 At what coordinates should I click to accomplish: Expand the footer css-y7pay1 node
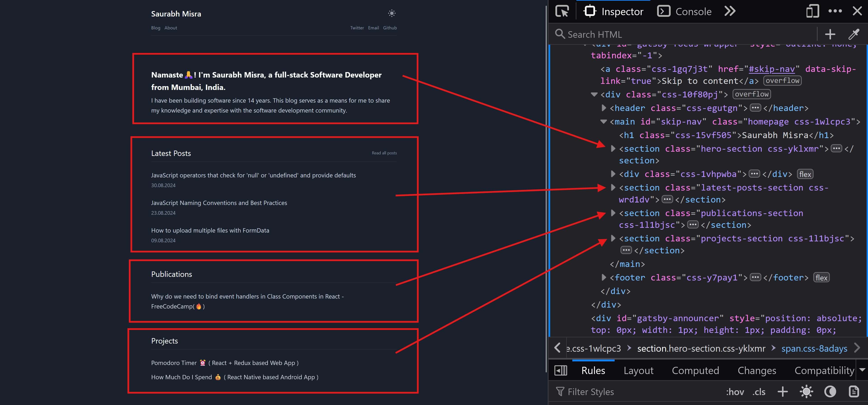[604, 277]
